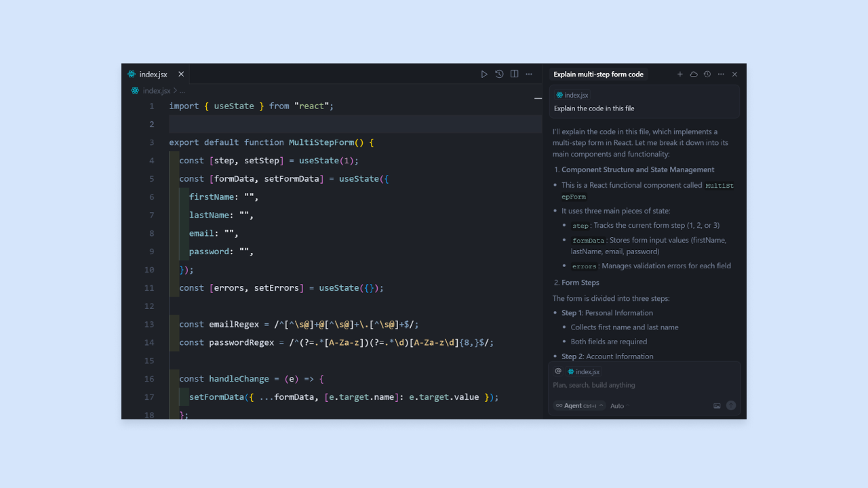The image size is (868, 488).
Task: Click Both fields are required bullet
Action: pyautogui.click(x=609, y=342)
